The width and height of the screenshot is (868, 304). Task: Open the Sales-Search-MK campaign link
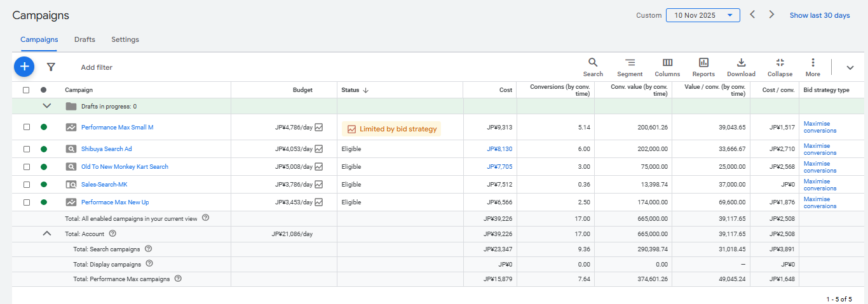pos(104,185)
